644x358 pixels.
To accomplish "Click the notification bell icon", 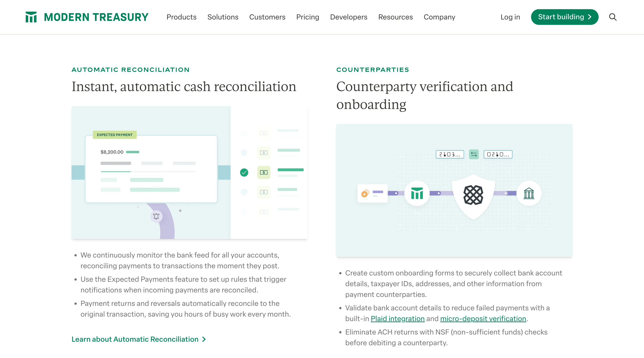I will [x=156, y=216].
